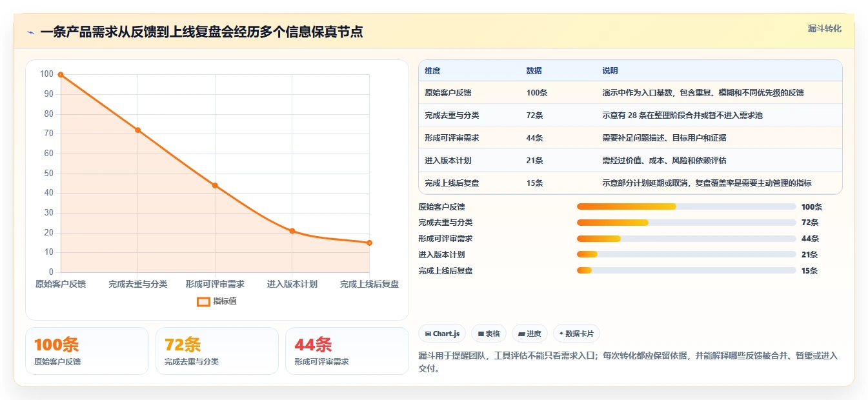Click the 100条 stat card

pos(87,351)
